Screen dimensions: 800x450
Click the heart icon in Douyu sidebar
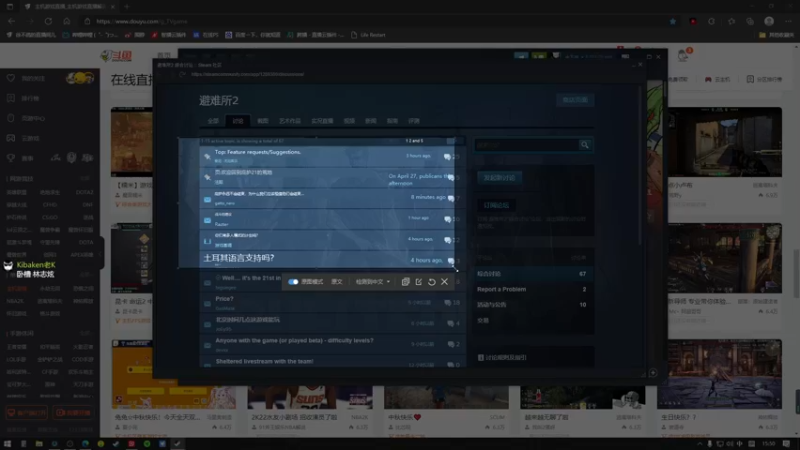point(11,78)
